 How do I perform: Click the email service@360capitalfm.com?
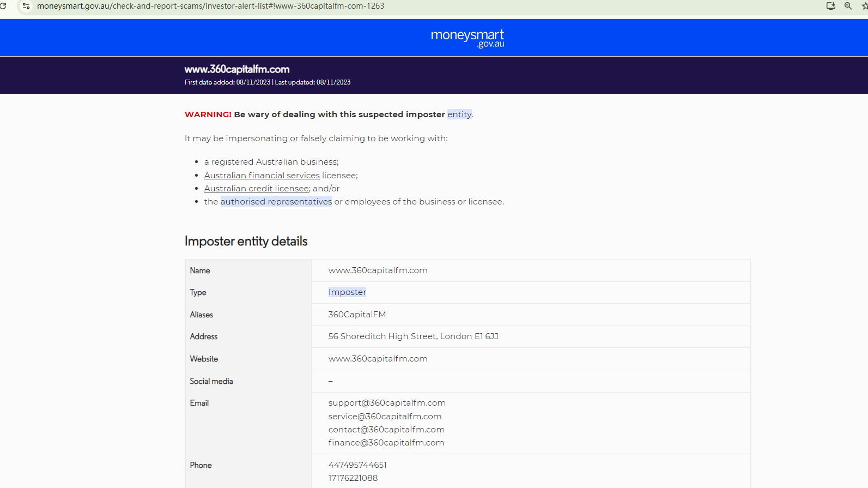click(x=385, y=417)
